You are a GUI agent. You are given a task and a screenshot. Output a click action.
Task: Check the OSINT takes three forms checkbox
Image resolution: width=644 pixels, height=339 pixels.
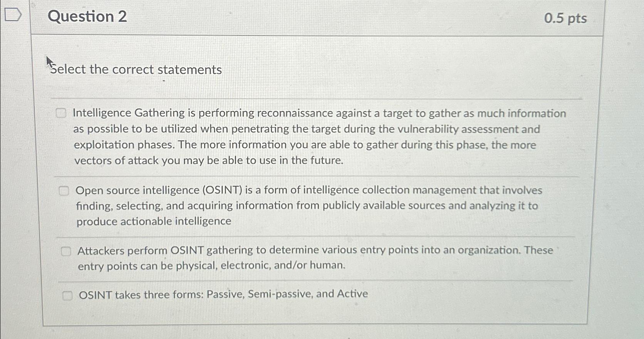point(68,296)
